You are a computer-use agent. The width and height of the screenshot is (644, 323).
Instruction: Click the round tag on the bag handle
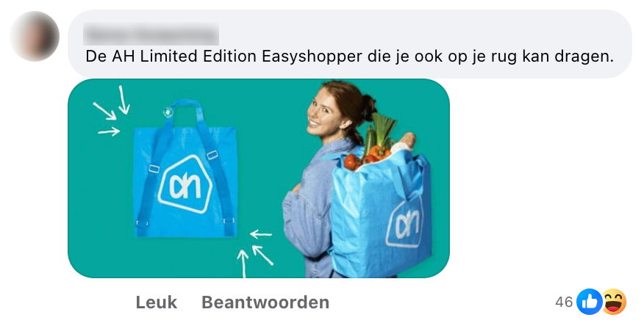tap(168, 112)
